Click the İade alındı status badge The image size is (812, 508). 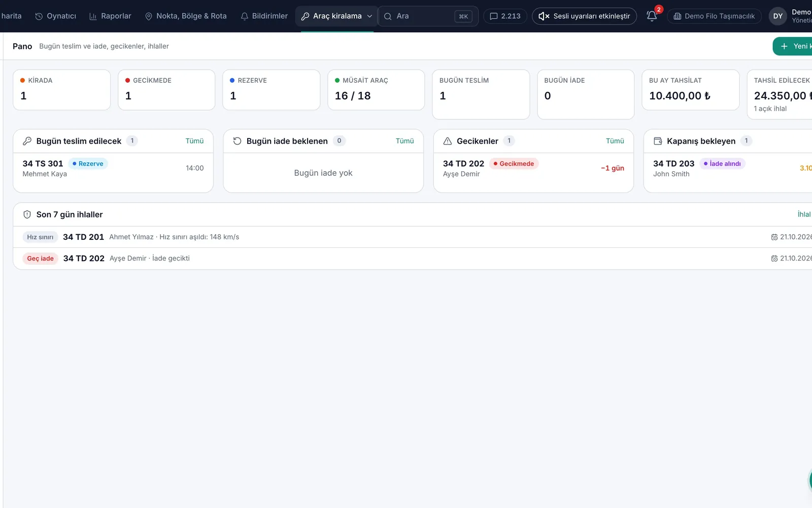(722, 164)
